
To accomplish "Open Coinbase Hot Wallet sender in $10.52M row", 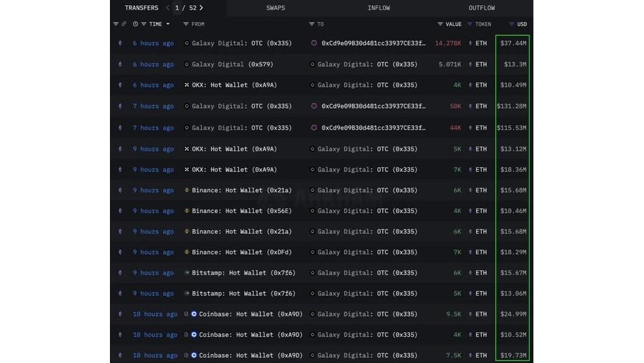I will click(x=251, y=335).
